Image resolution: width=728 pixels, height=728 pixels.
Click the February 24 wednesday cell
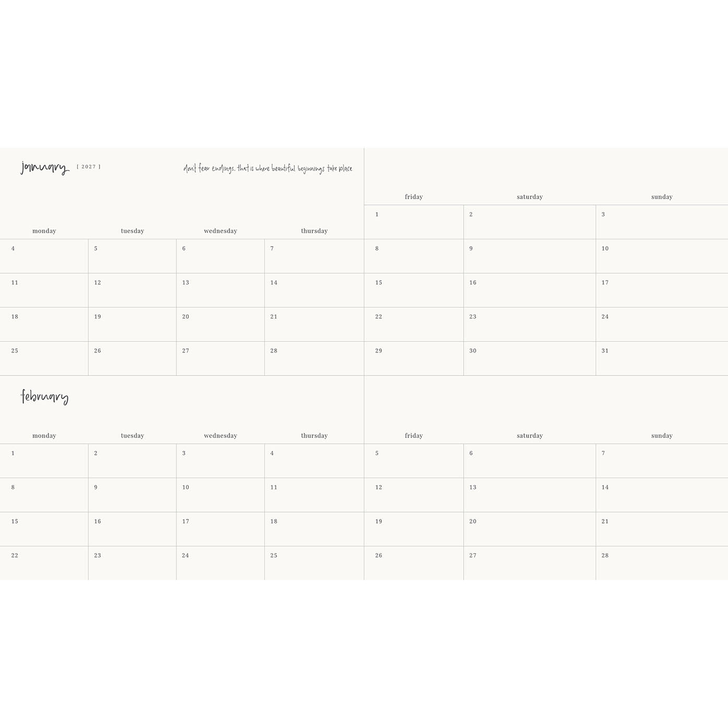pyautogui.click(x=221, y=563)
